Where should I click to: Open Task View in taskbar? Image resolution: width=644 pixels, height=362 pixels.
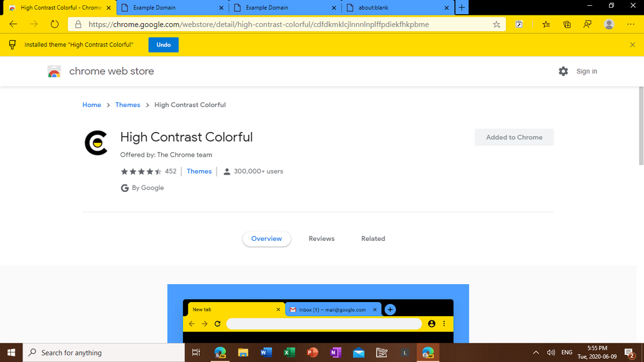tap(196, 352)
